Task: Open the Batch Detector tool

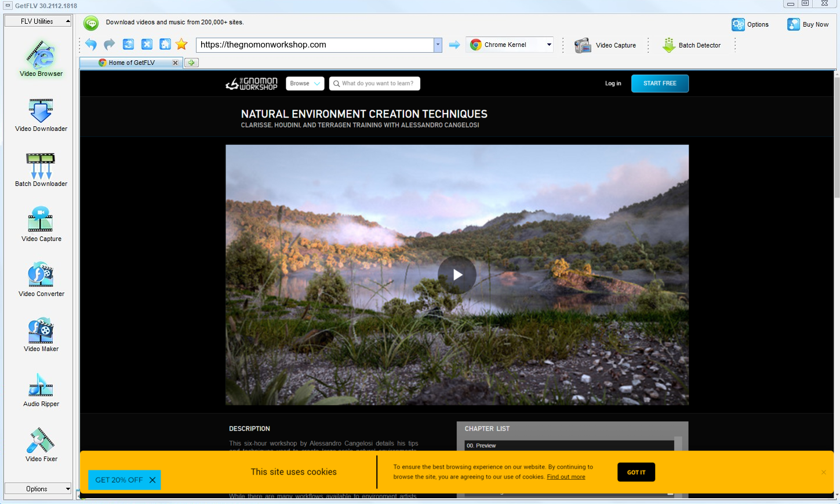Action: point(692,45)
